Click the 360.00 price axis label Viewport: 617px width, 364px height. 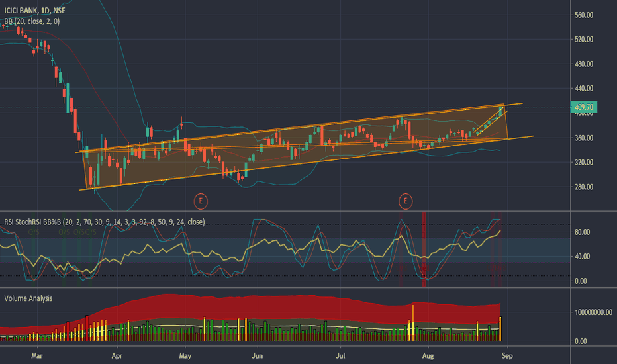coord(584,138)
